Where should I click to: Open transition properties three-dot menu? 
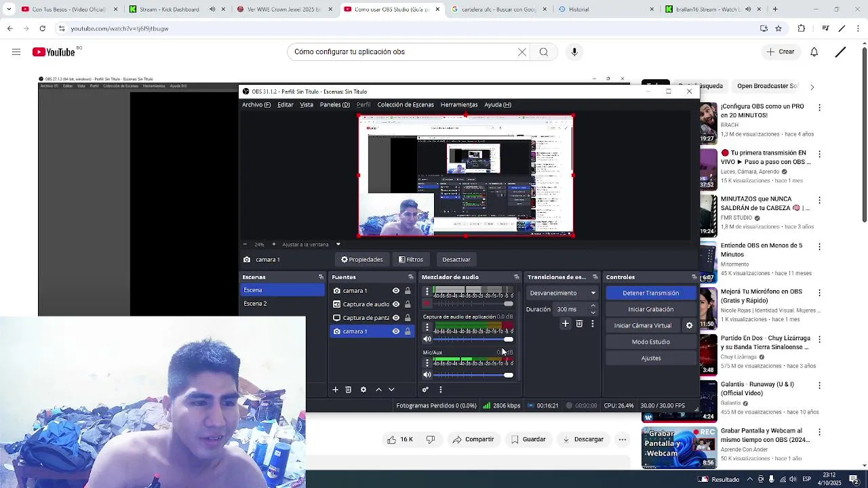[592, 324]
